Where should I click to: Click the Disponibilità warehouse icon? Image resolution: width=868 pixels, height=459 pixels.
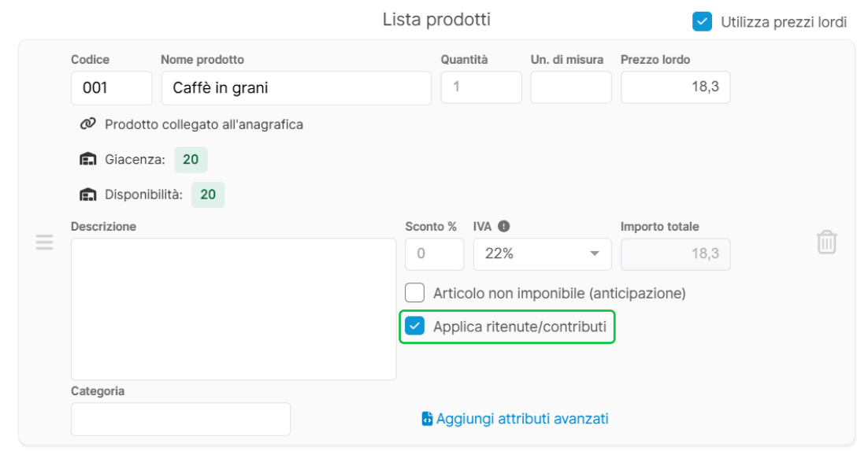tap(88, 194)
